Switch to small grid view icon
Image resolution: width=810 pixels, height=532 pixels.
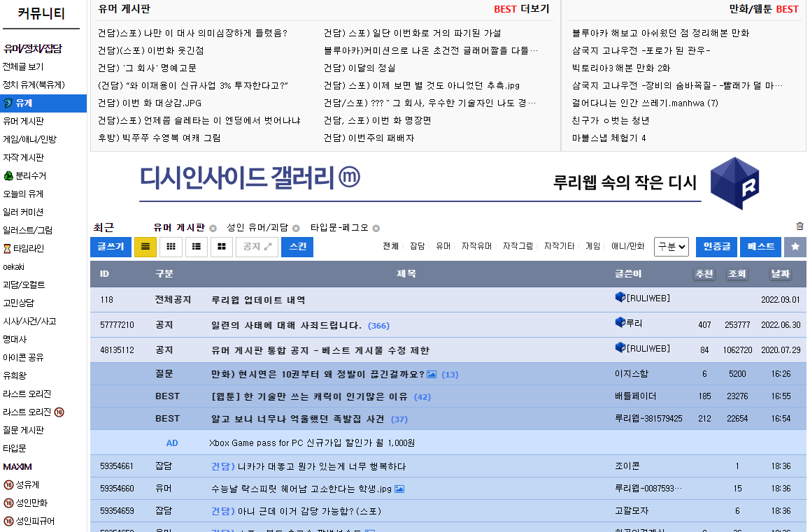click(x=171, y=247)
